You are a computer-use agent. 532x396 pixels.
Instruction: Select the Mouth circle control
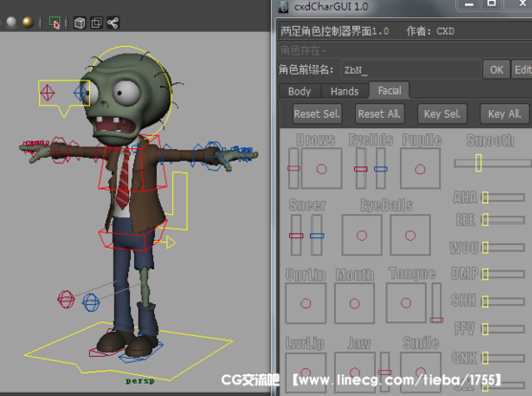tap(355, 303)
